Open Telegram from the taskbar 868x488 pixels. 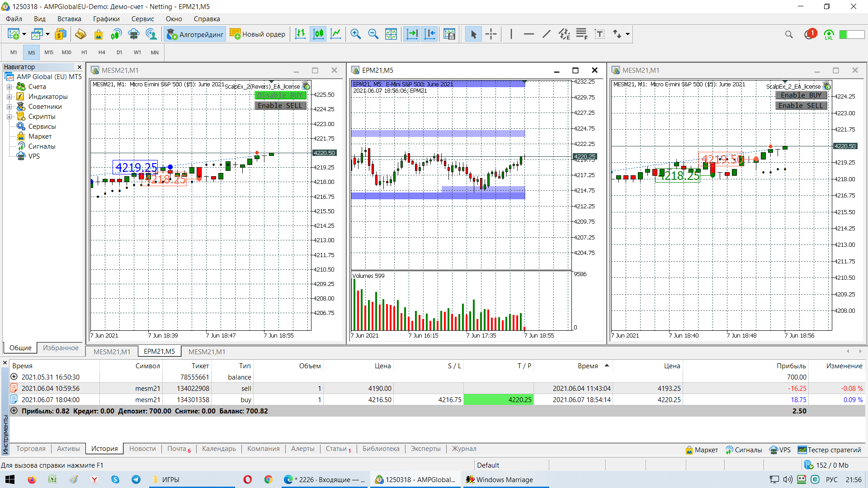(136, 479)
